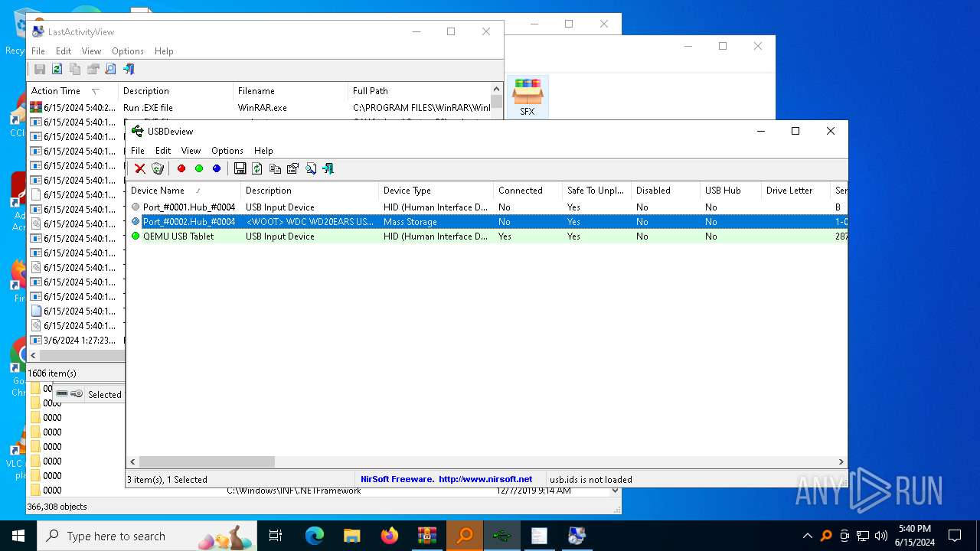Select WinRAR.exe row in LastActivityView

[x=259, y=108]
